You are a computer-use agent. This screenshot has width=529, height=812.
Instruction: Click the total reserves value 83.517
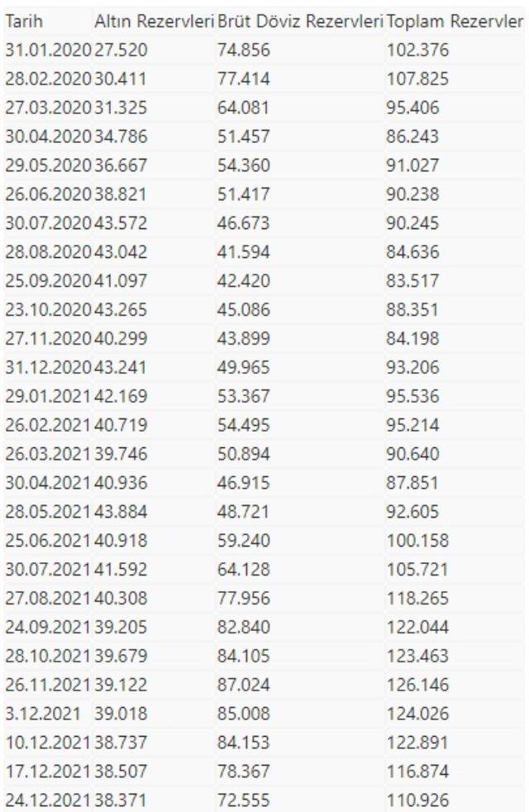412,280
